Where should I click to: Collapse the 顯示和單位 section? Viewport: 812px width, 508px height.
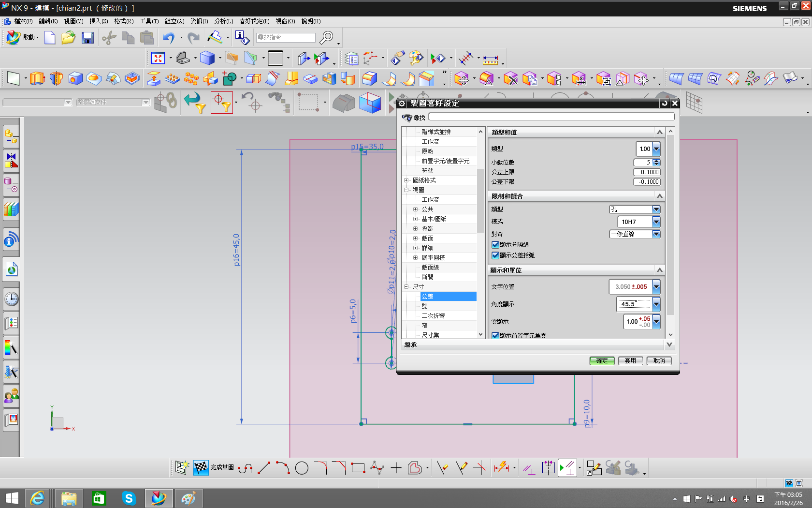pos(659,270)
